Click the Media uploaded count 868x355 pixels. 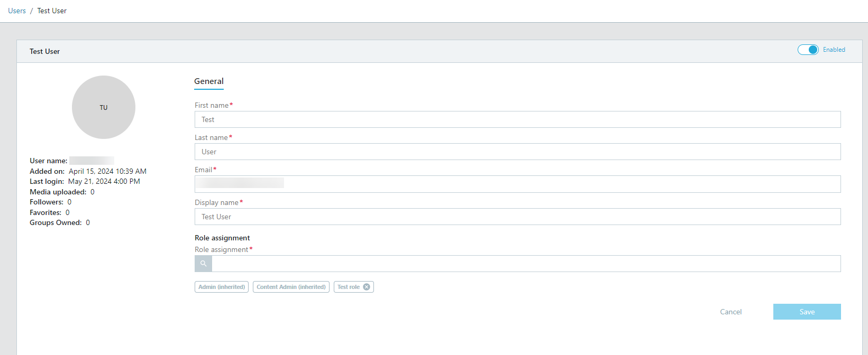click(93, 192)
